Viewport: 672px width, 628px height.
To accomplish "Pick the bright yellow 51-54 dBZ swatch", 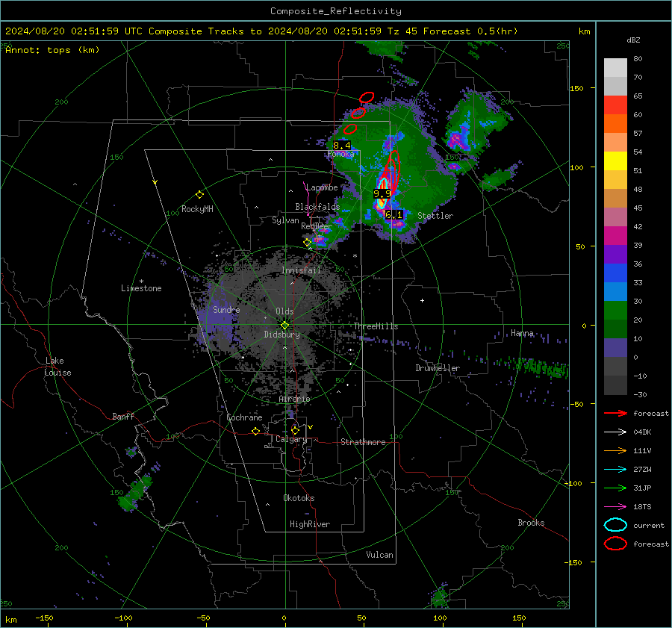I will coord(615,161).
